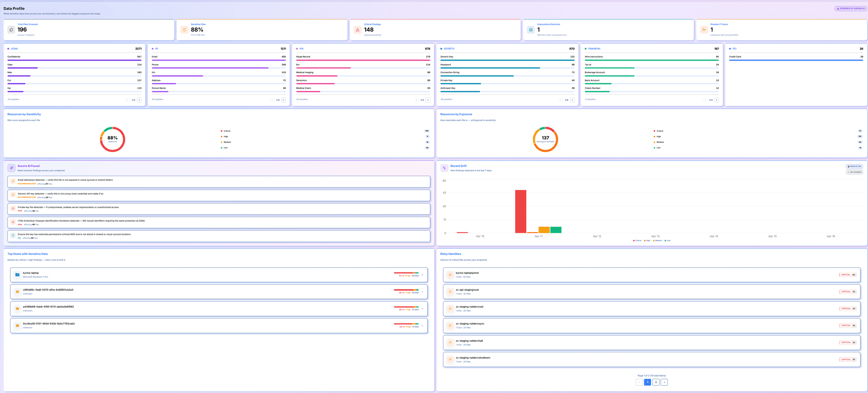
Task: Click the host icon for a4389b68-5eb8 host
Action: click(x=17, y=309)
